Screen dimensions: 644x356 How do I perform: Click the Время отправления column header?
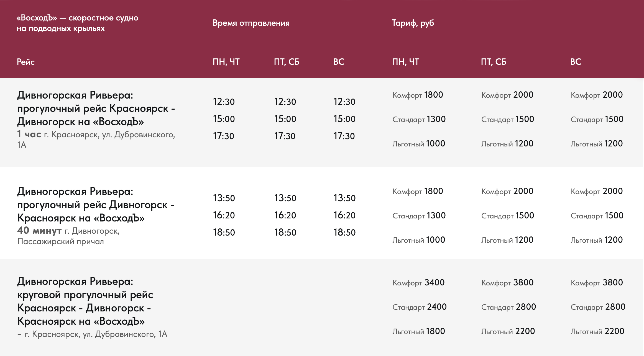click(251, 23)
